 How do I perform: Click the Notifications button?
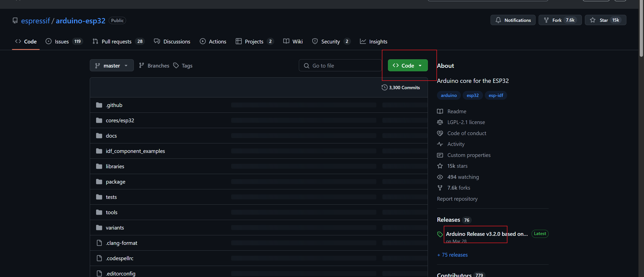513,20
